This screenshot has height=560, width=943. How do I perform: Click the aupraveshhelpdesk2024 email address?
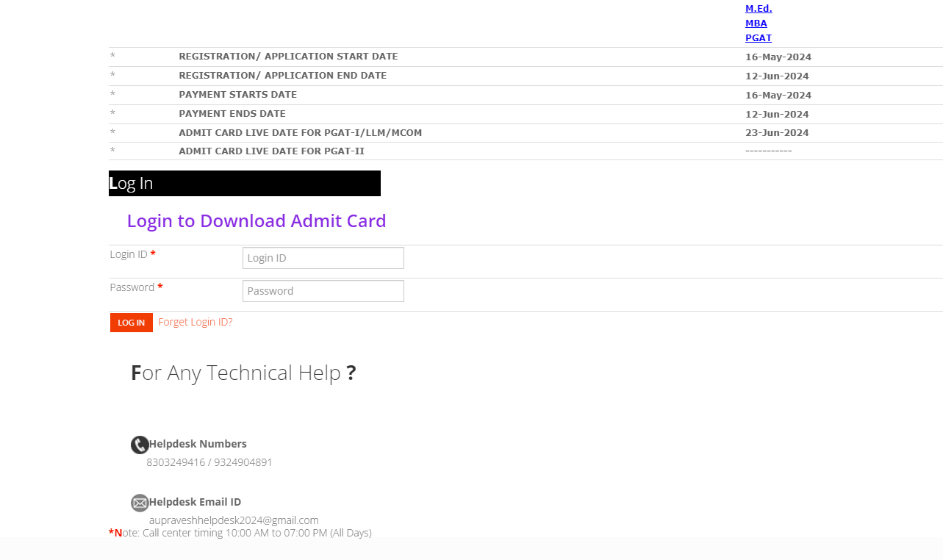(234, 520)
